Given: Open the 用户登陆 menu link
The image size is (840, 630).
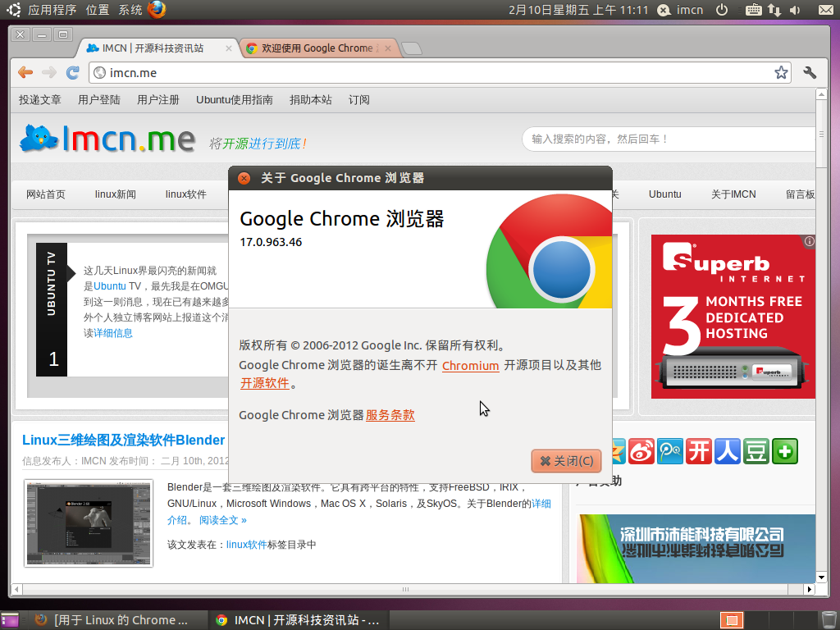Looking at the screenshot, I should point(99,100).
